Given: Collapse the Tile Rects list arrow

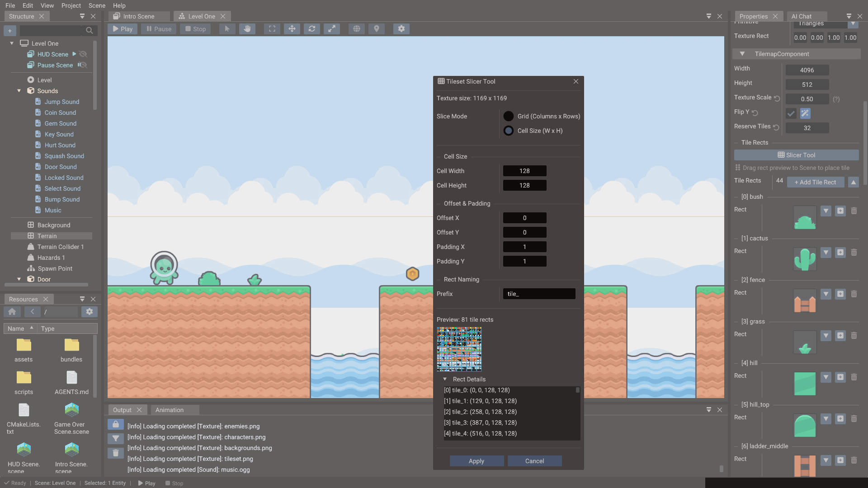Looking at the screenshot, I should click(854, 182).
